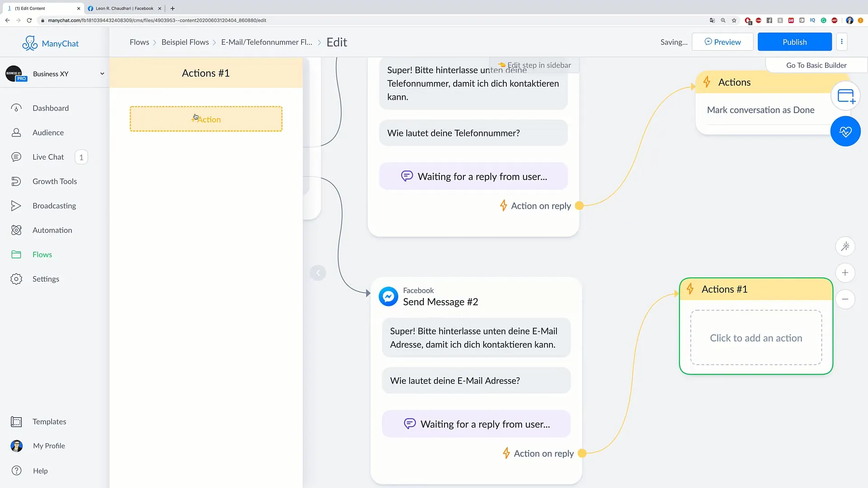Viewport: 868px width, 488px height.
Task: Click the Growth Tools icon
Action: coord(16,181)
